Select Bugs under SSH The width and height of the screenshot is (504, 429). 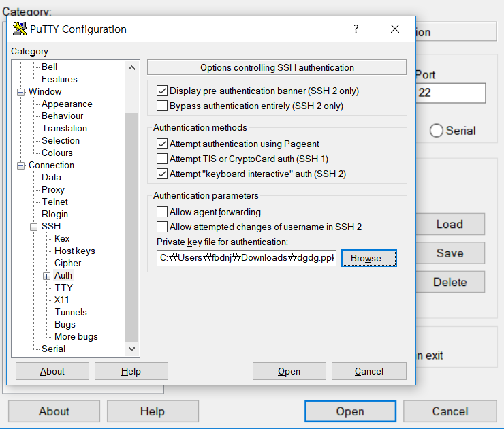pyautogui.click(x=65, y=324)
